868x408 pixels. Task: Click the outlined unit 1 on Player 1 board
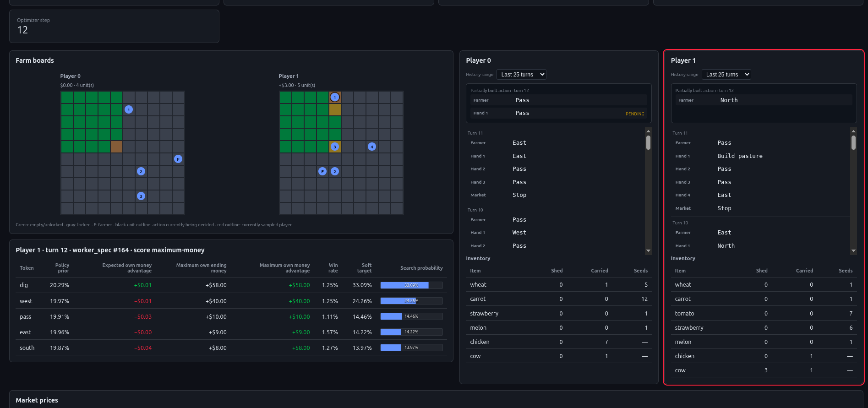[x=335, y=97]
